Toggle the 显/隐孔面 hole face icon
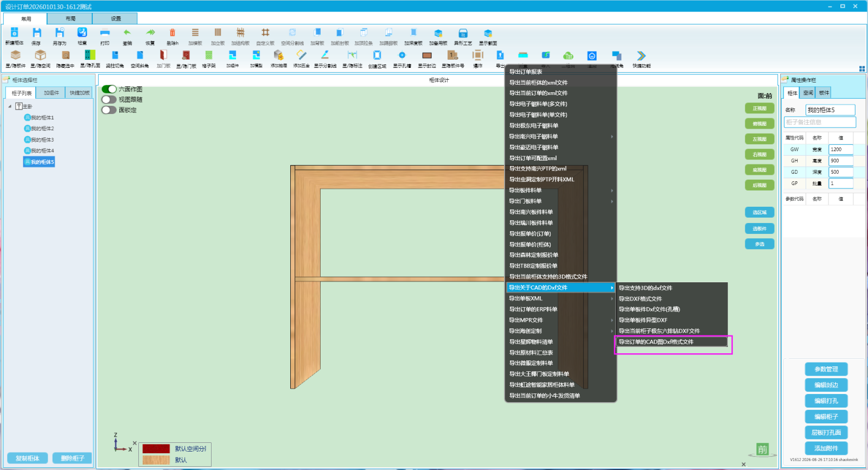The image size is (868, 470). [90, 55]
